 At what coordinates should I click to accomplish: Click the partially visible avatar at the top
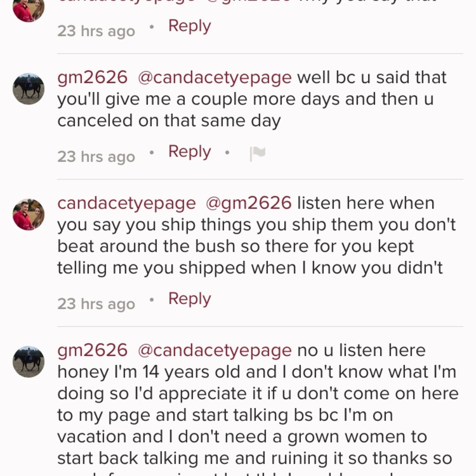pyautogui.click(x=29, y=10)
